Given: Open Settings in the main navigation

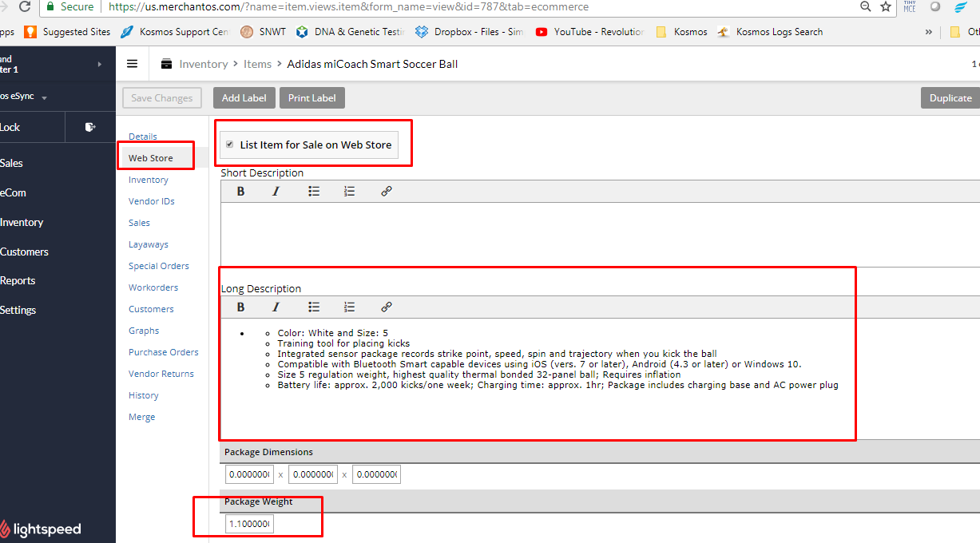Looking at the screenshot, I should [x=18, y=310].
